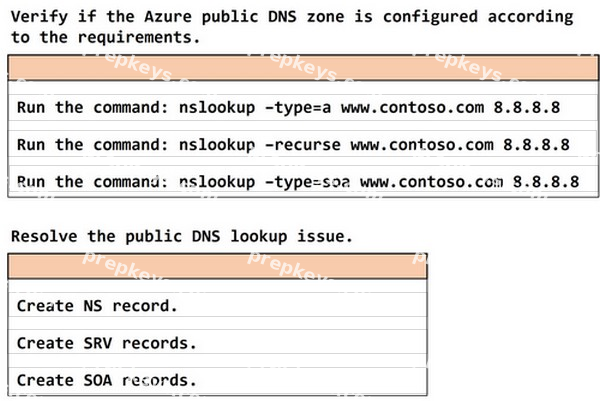This screenshot has width=600, height=401.
Task: Choose the Create SRV records option
Action: [x=217, y=343]
